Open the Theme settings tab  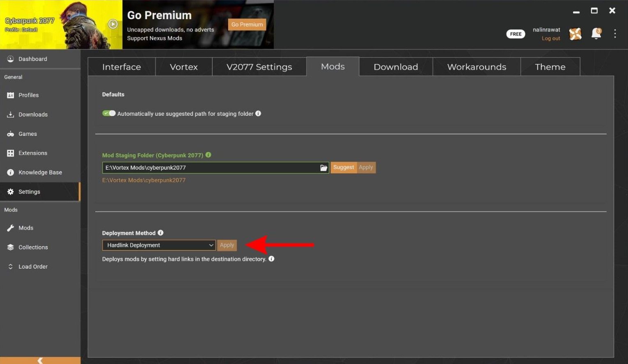point(550,66)
